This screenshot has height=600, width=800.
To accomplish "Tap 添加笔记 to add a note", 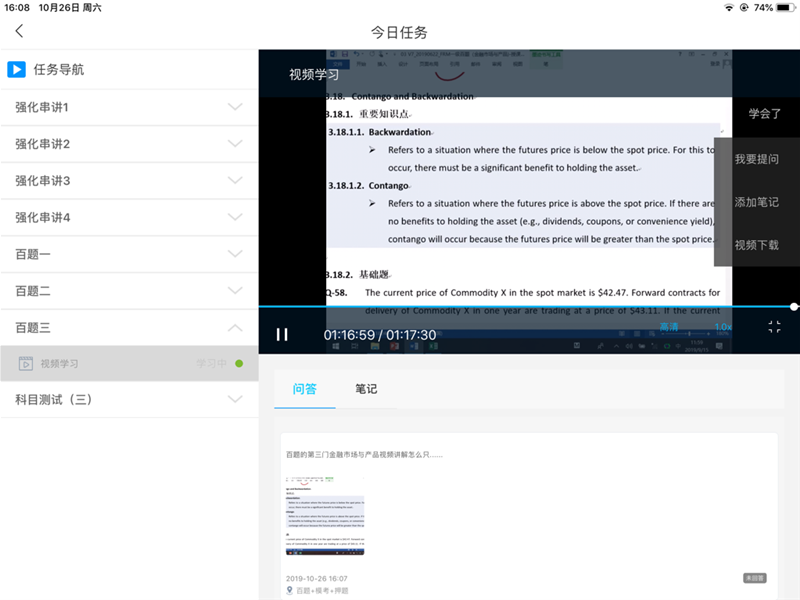I will click(756, 202).
